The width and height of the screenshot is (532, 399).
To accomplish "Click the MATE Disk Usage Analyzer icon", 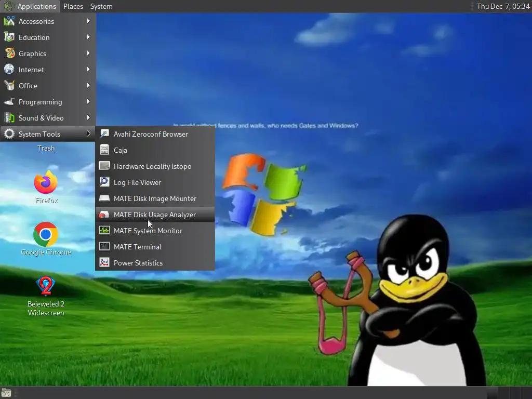I will tap(104, 214).
